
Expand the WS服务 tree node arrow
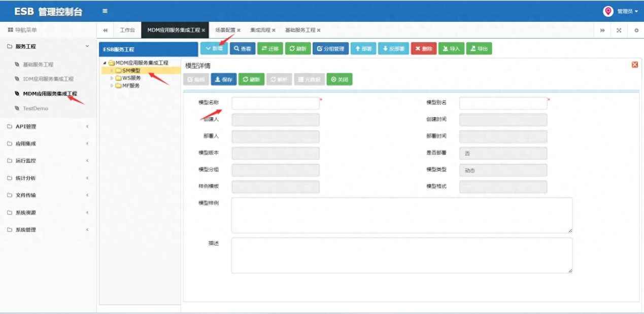coord(112,78)
